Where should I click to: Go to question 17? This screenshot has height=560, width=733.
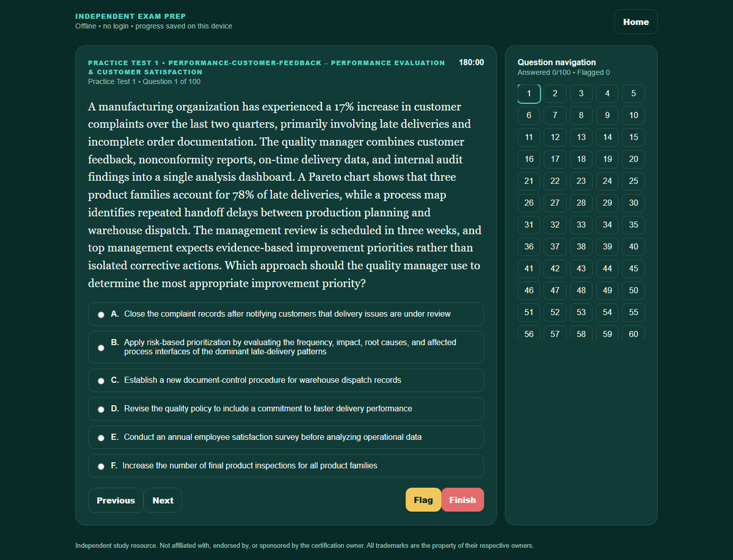[555, 159]
